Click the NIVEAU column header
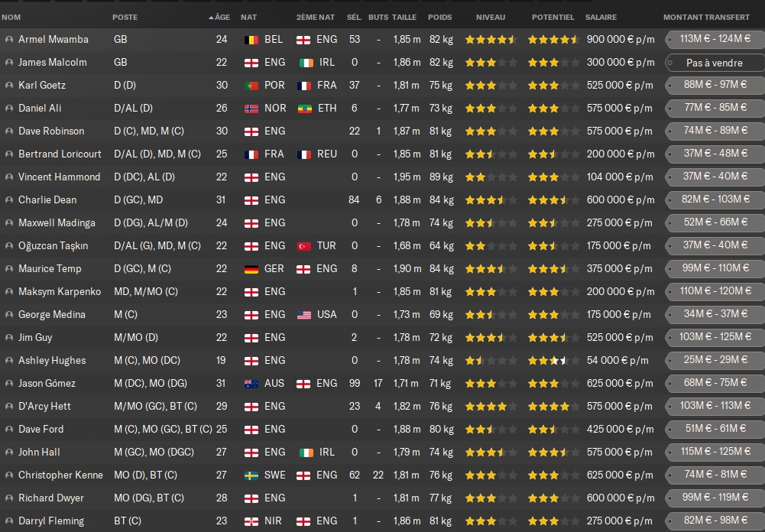Image resolution: width=765 pixels, height=532 pixels. point(490,17)
